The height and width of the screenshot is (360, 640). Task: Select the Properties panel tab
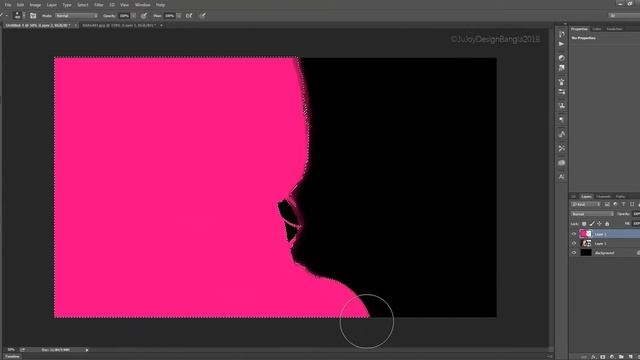point(579,29)
